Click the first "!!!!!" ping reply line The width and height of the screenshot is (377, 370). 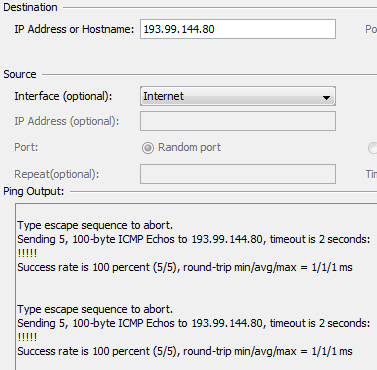27,253
